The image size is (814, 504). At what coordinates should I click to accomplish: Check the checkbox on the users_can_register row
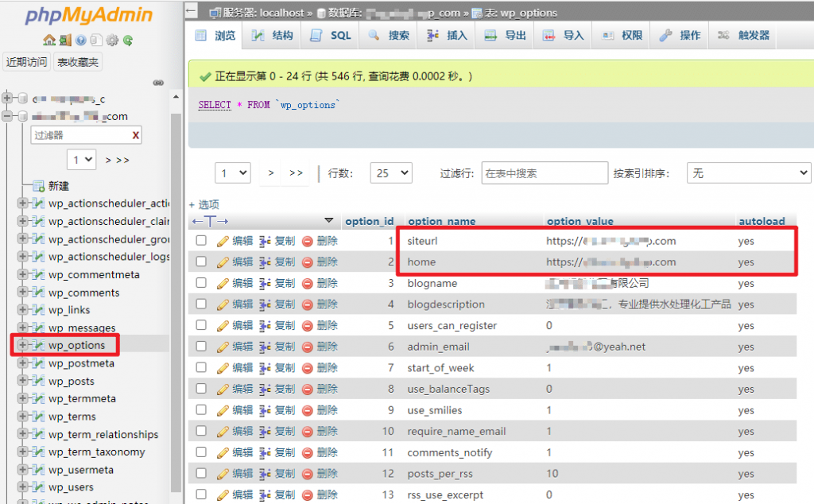[202, 325]
